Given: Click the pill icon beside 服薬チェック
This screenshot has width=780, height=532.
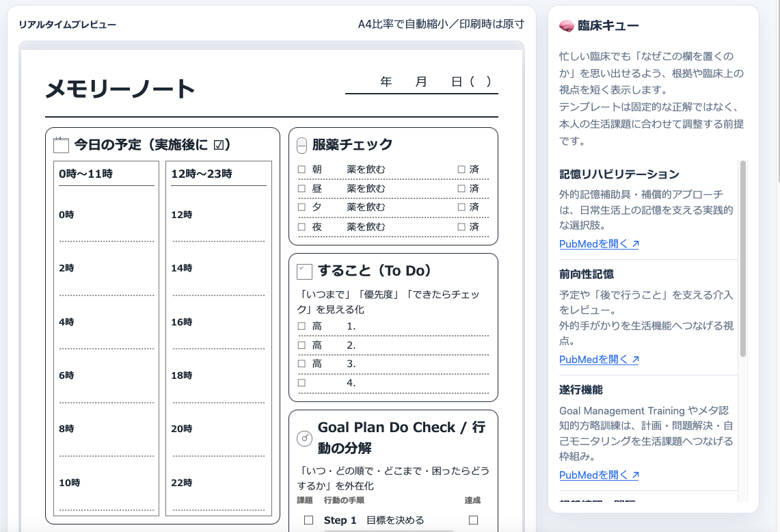Looking at the screenshot, I should [302, 146].
